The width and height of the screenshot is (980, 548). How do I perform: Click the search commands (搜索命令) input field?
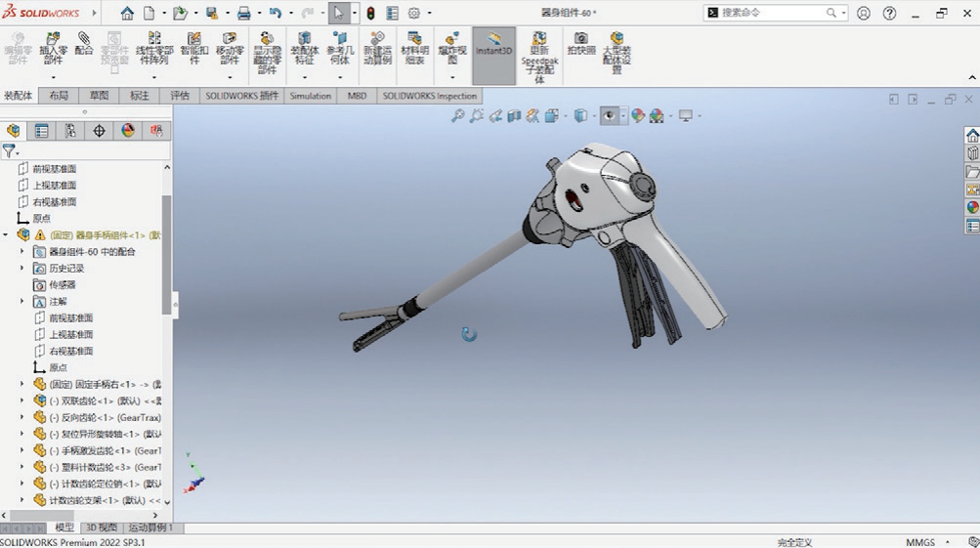772,13
